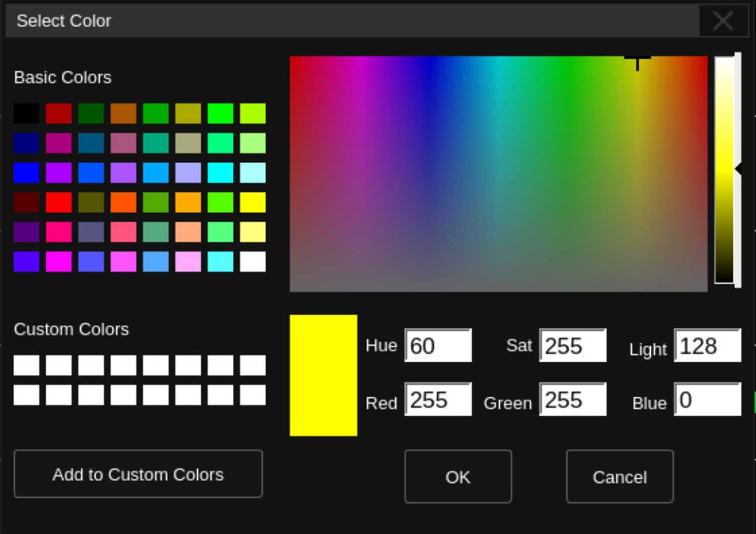This screenshot has width=756, height=534.
Task: Click the Blue value field
Action: pyautogui.click(x=708, y=399)
